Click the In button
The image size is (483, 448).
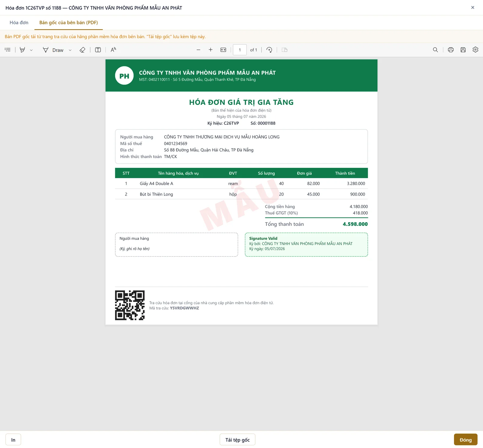click(x=13, y=440)
